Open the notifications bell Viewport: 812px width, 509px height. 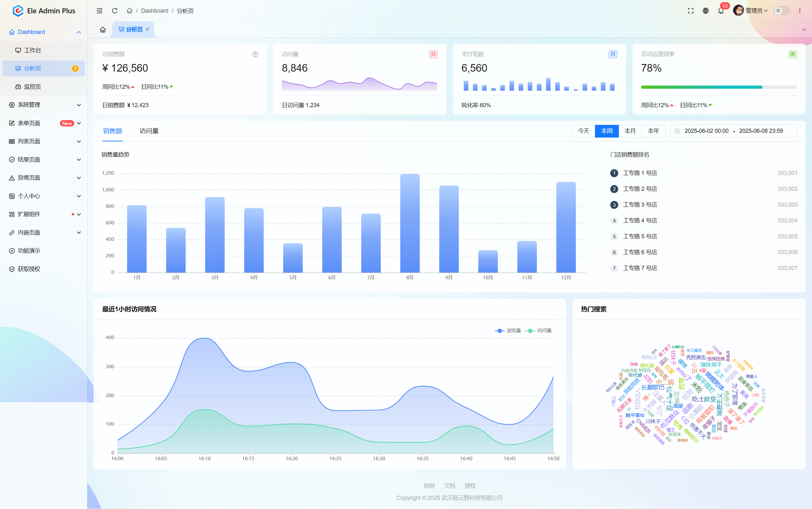pyautogui.click(x=721, y=11)
